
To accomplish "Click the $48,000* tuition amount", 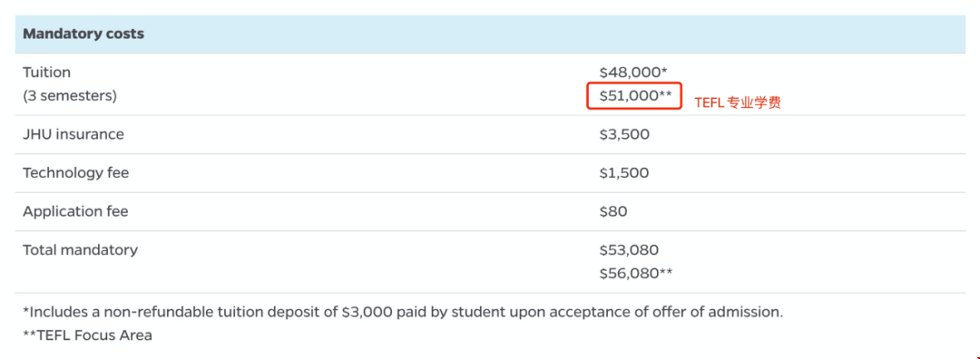I will click(x=633, y=73).
